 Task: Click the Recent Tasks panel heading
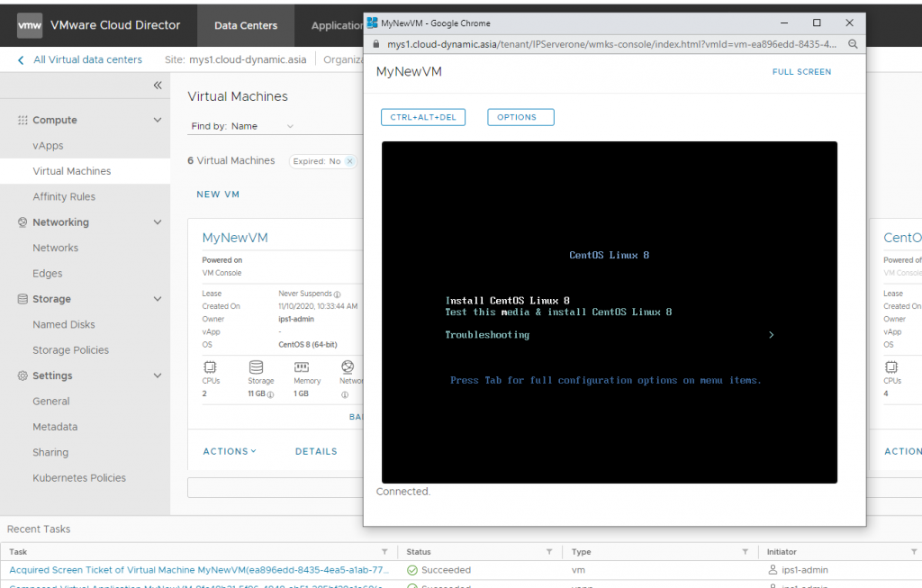(39, 529)
